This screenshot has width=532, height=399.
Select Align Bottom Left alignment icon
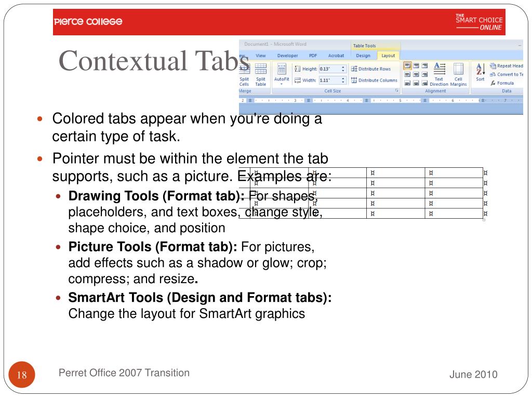407,83
